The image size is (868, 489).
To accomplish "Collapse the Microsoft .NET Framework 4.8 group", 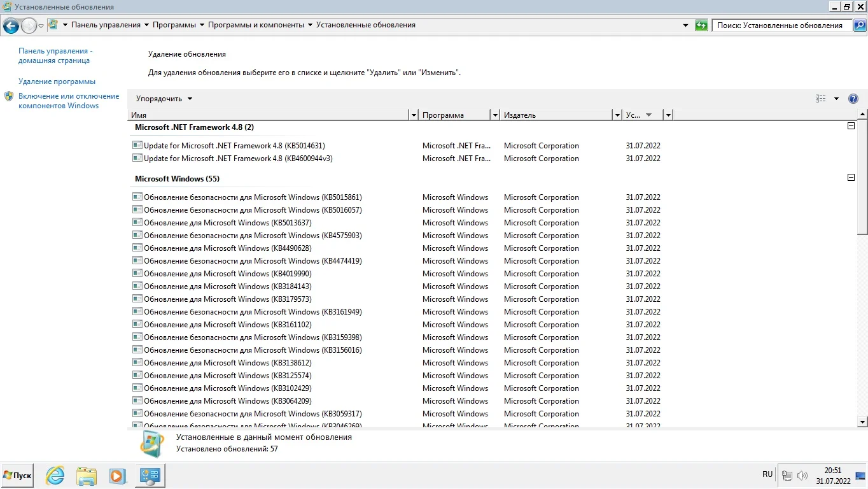I will click(851, 126).
